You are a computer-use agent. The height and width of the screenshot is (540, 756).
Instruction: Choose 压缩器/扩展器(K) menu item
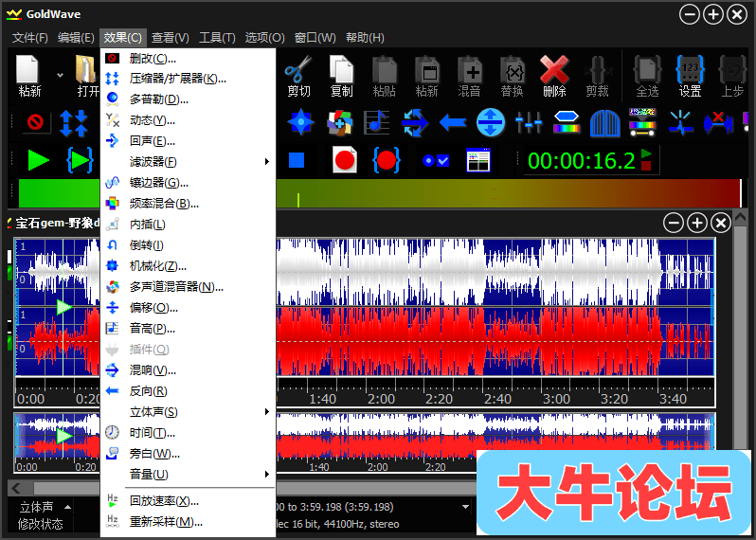click(x=188, y=79)
